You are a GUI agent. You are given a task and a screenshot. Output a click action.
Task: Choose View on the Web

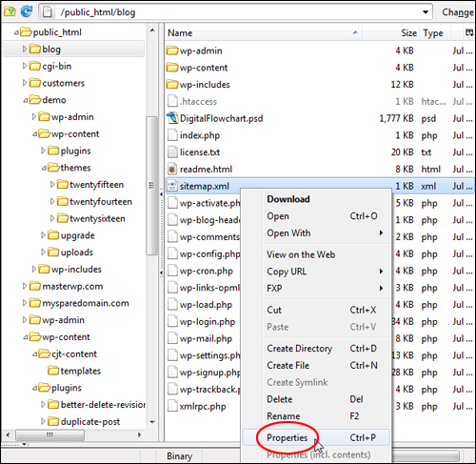point(316,254)
